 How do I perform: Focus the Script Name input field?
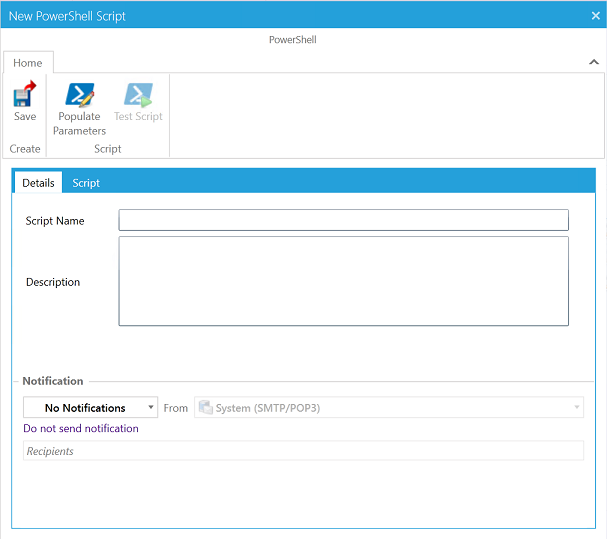[343, 220]
